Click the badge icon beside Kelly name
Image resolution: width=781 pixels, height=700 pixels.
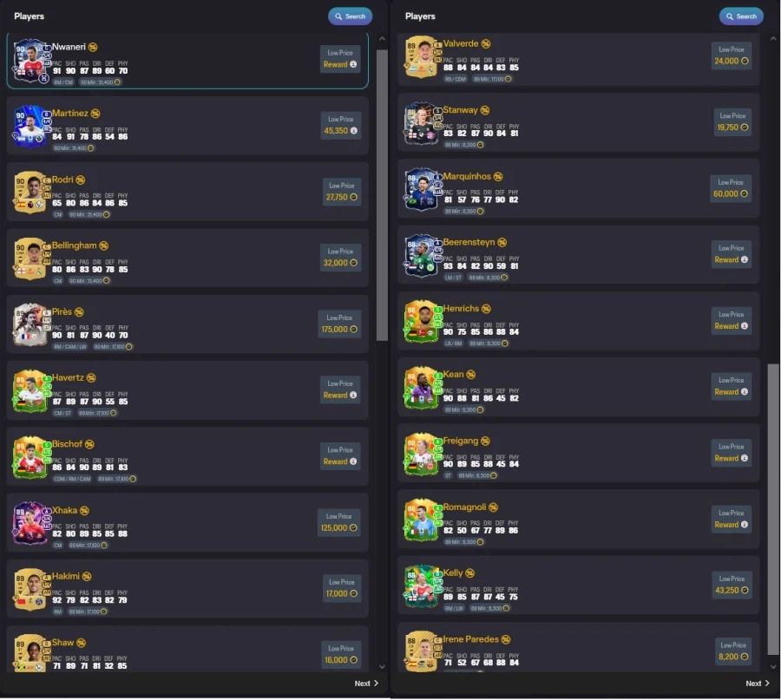(469, 573)
